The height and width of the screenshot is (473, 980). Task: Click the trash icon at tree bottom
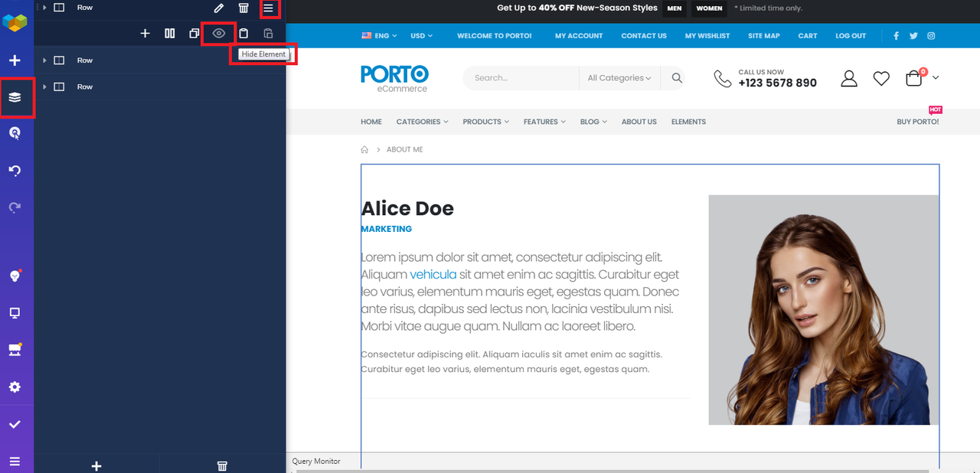222,465
